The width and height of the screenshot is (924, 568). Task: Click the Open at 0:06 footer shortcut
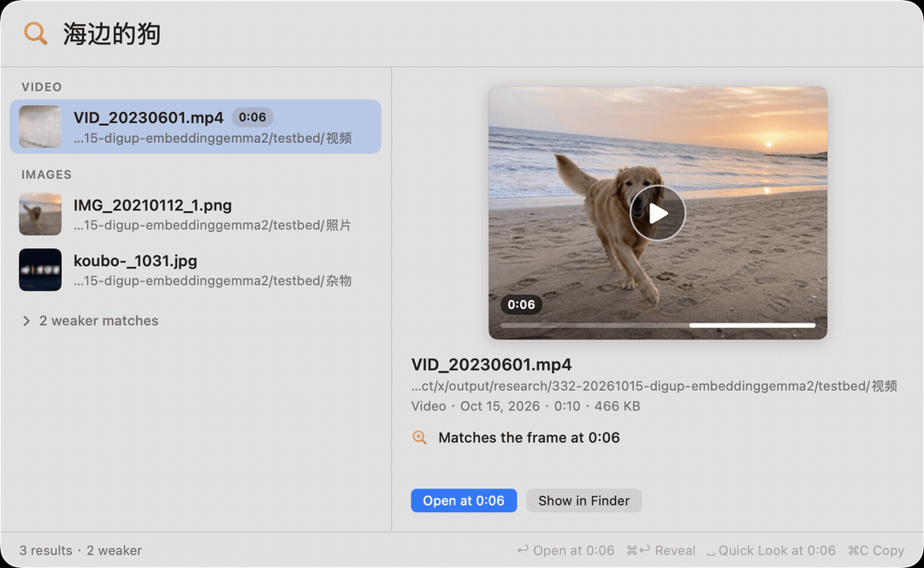coord(566,550)
